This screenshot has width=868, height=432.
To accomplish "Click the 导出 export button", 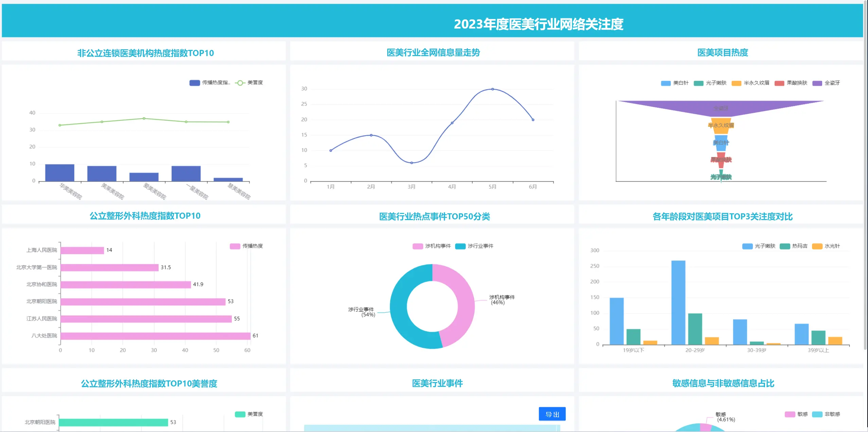I will pyautogui.click(x=552, y=414).
